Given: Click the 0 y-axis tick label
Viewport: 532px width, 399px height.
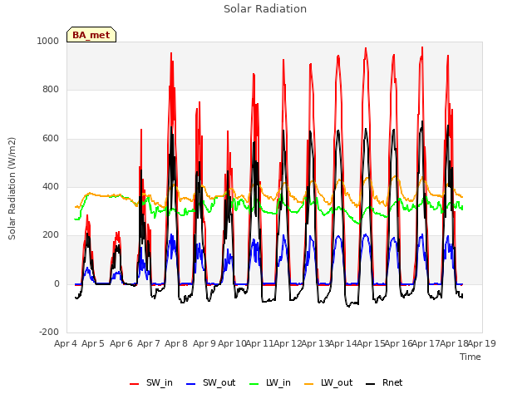Looking at the screenshot, I should point(57,284).
